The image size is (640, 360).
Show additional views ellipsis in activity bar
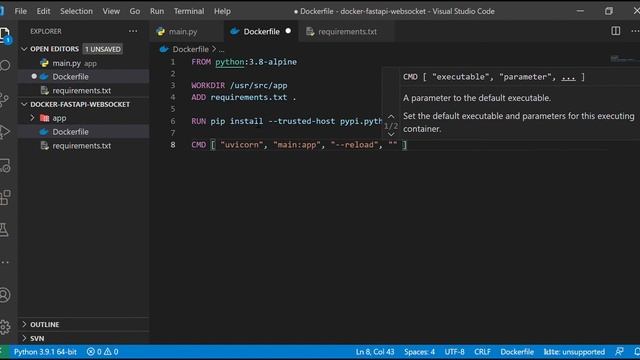[x=5, y=262]
